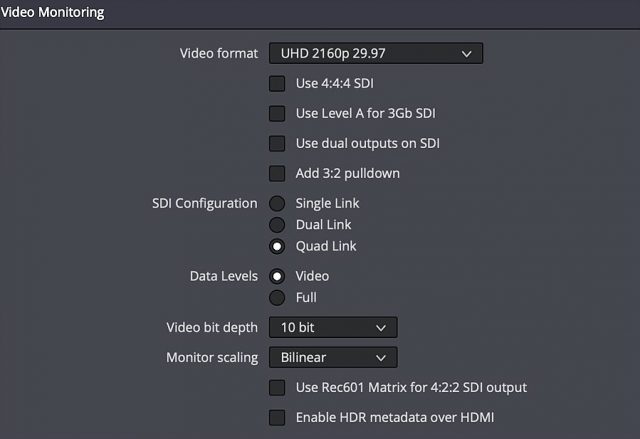Open Video bit depth 10 bit dropdown
The height and width of the screenshot is (439, 640).
click(x=333, y=327)
